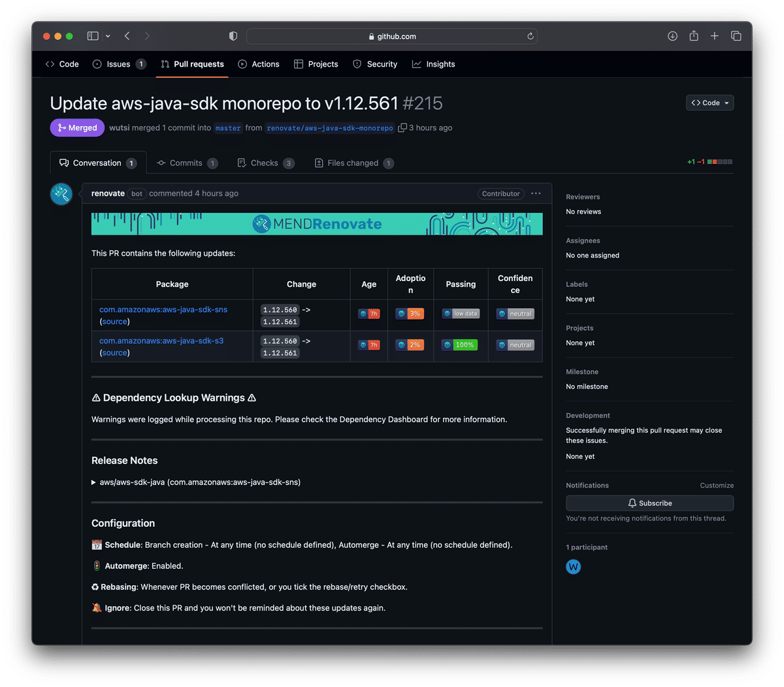The image size is (784, 687).
Task: Select the Conversation tab
Action: [x=98, y=163]
